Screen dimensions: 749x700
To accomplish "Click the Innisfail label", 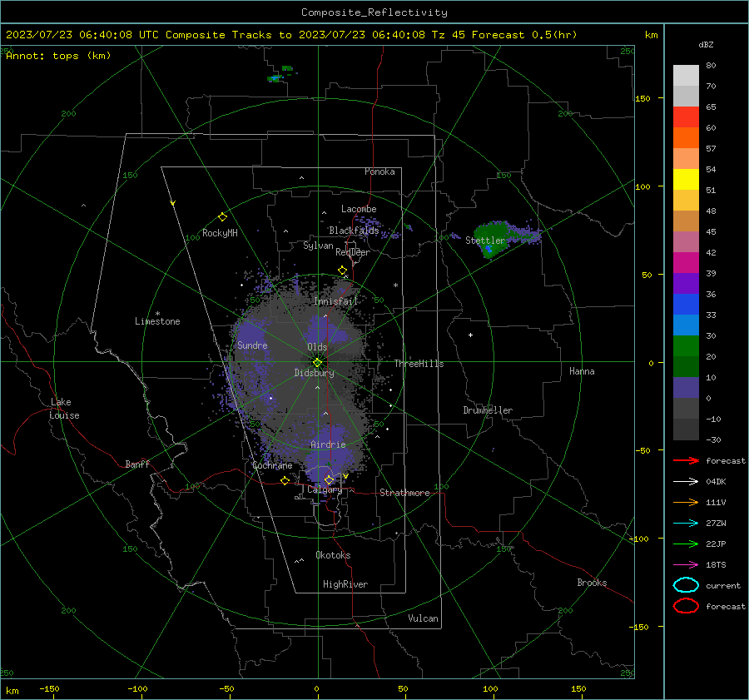I will [x=335, y=301].
